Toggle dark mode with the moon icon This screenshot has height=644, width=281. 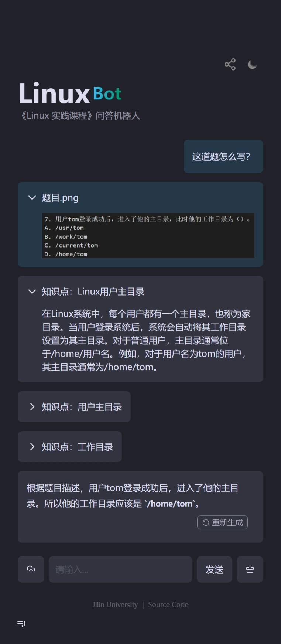252,64
